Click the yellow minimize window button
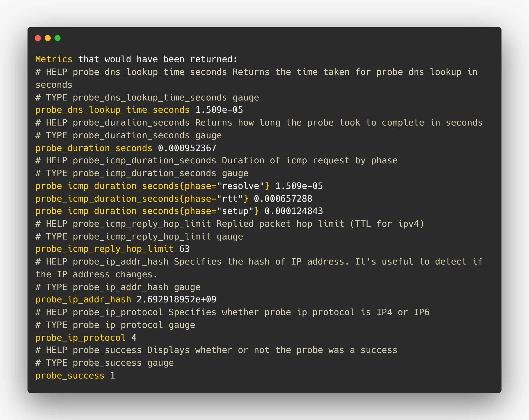 [48, 38]
